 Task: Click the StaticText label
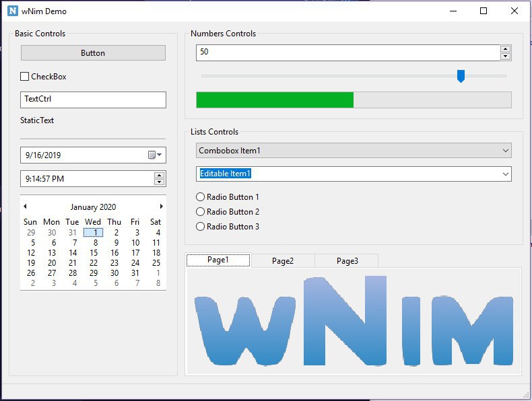(37, 120)
